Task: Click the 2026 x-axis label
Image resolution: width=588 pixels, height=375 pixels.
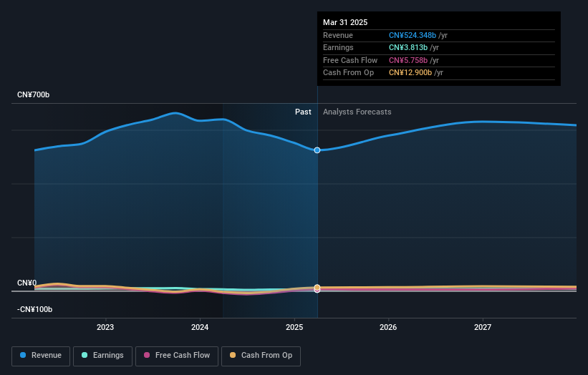Action: [x=388, y=328]
